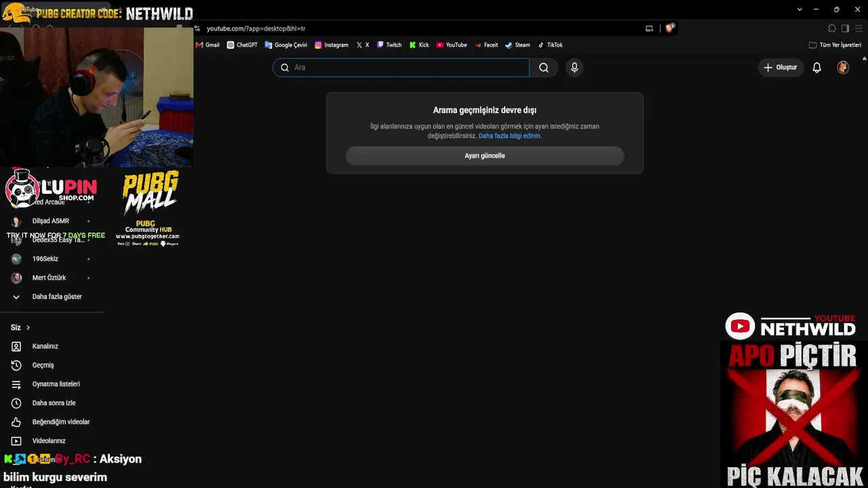Click the Oluştur create button
The width and height of the screenshot is (868, 488).
coord(781,68)
